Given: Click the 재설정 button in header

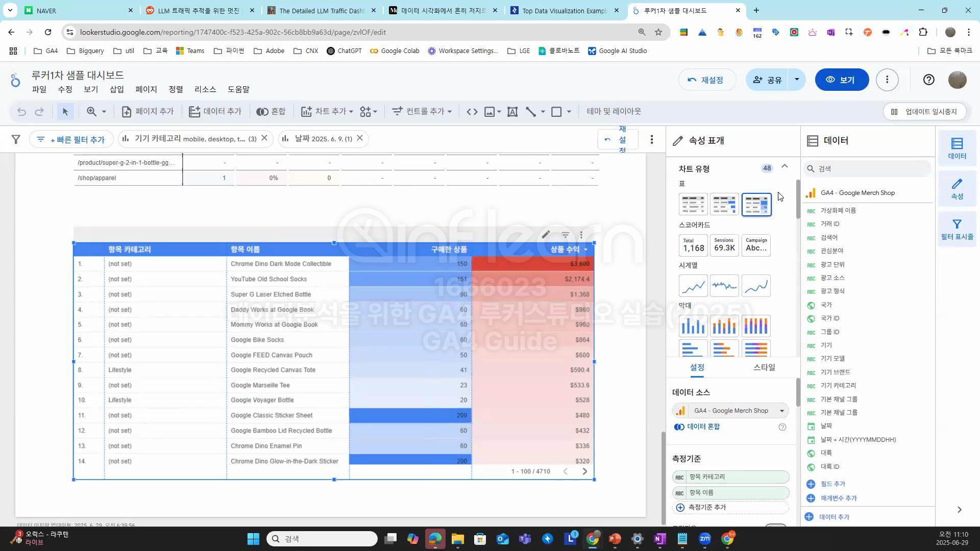Looking at the screenshot, I should click(x=707, y=80).
